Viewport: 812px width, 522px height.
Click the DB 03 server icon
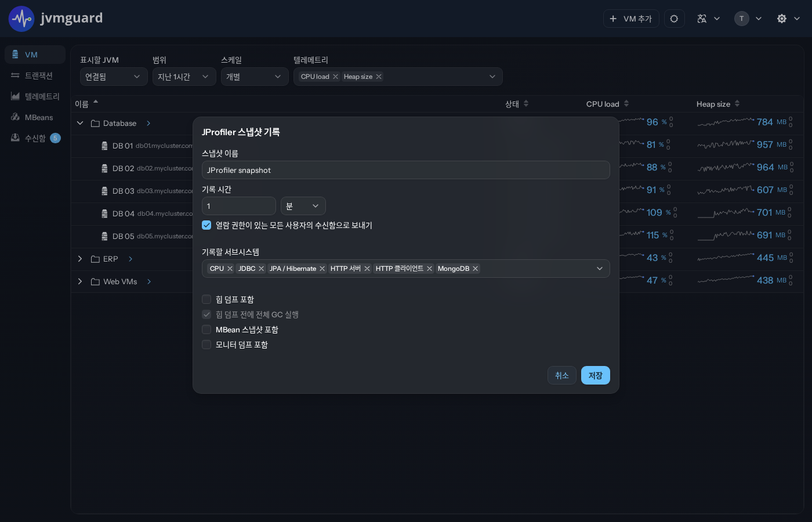click(104, 191)
